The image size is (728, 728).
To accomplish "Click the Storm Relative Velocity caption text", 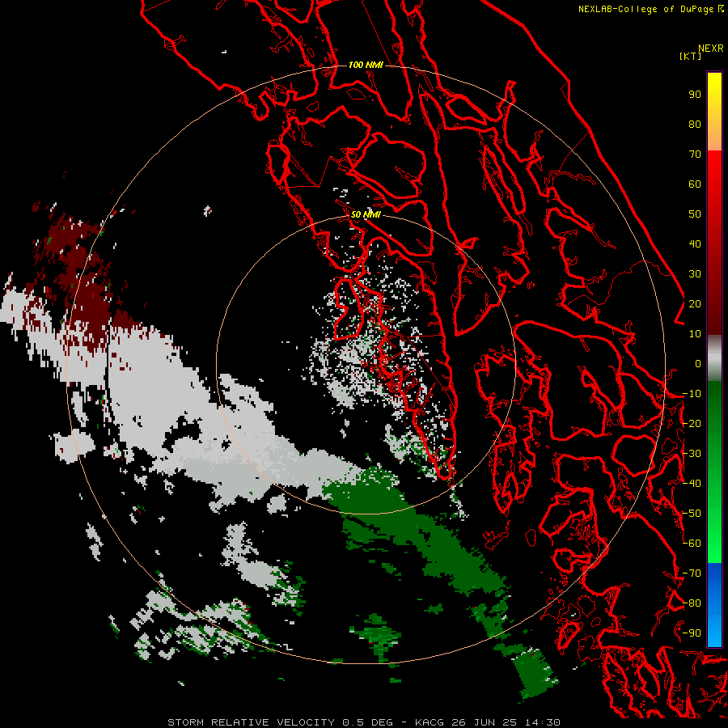I will click(x=251, y=722).
